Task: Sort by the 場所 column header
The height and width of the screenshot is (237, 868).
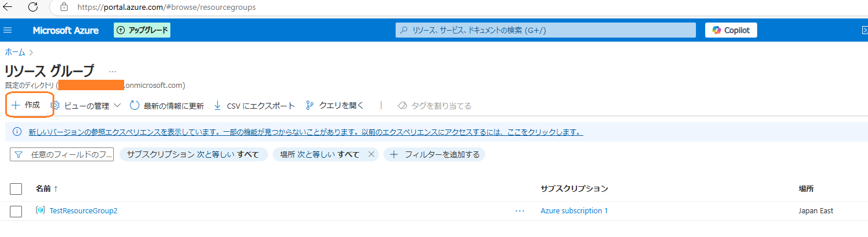Action: click(806, 189)
